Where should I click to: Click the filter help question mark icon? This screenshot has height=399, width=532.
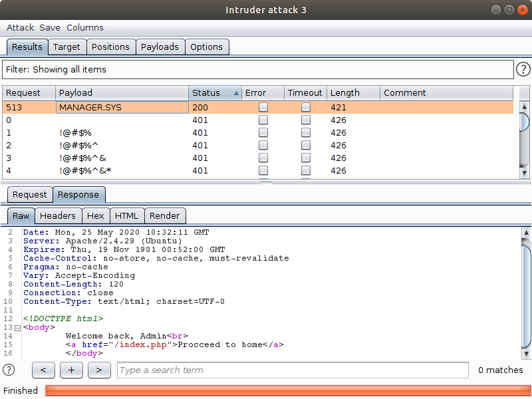523,69
